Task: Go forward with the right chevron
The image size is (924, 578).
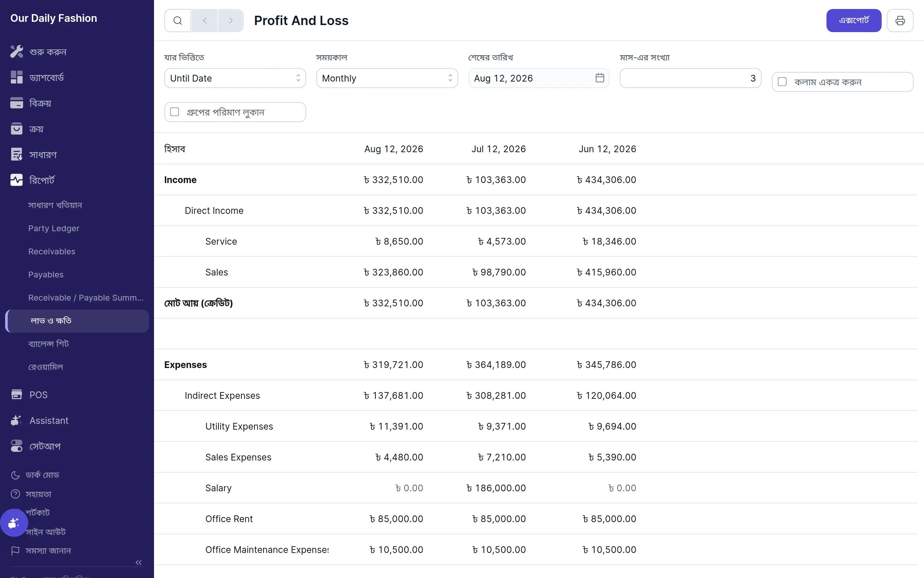Action: (x=231, y=21)
